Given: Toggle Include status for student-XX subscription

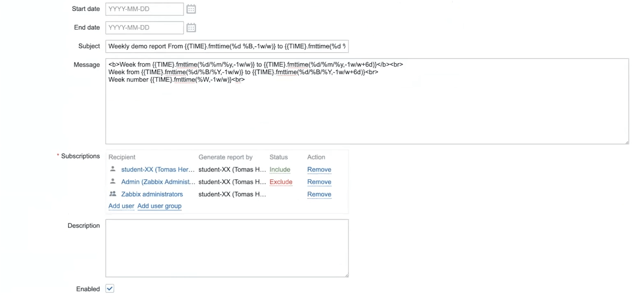Looking at the screenshot, I should pos(280,169).
